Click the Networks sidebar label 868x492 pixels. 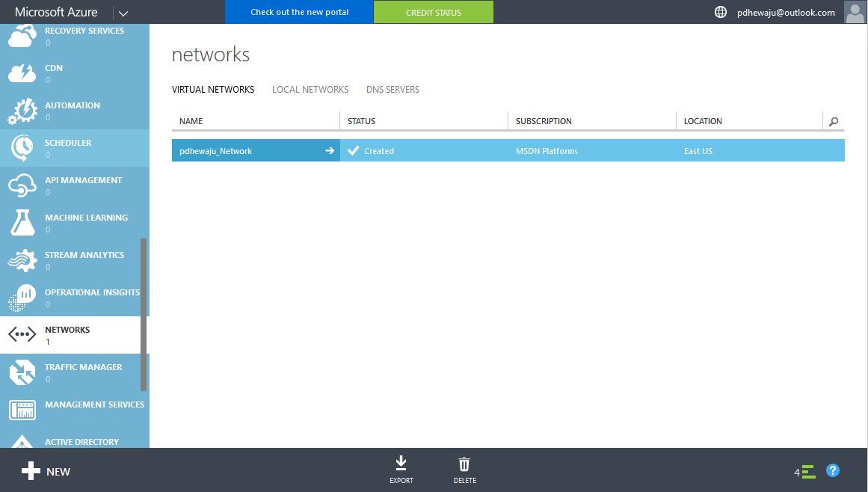[67, 329]
